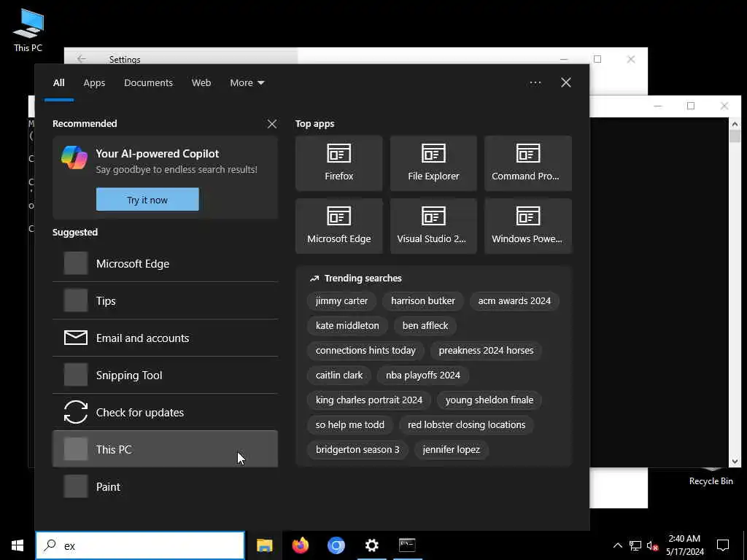The image size is (747, 560).
Task: Search trending topic harrison butker
Action: [423, 301]
